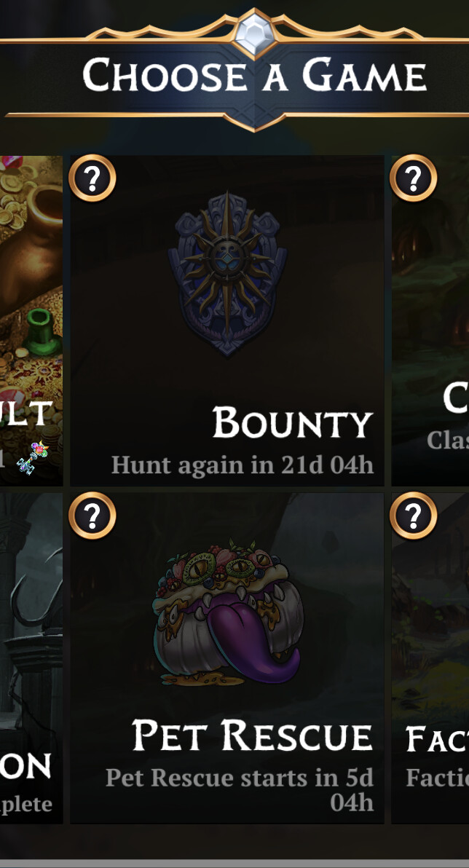Tap the 'Pet Rescue starts in 5d 04h' text
The height and width of the screenshot is (868, 469).
pyautogui.click(x=240, y=789)
